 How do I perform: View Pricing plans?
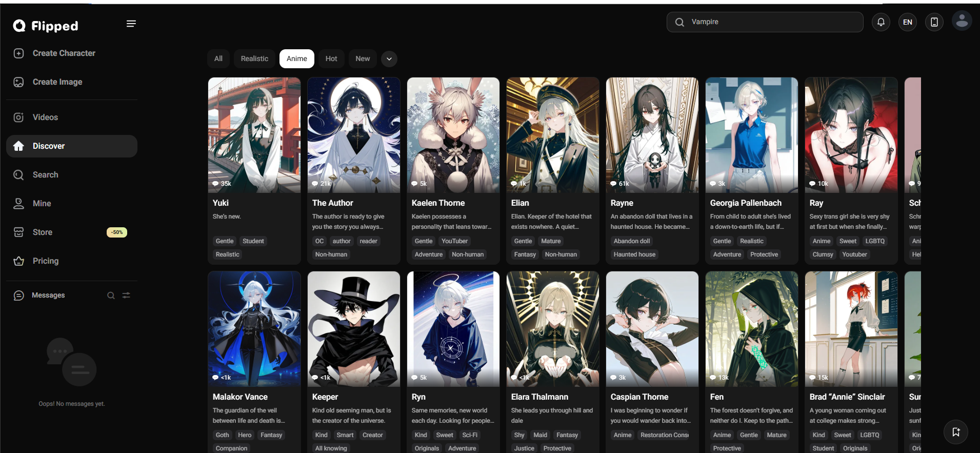pos(72,261)
